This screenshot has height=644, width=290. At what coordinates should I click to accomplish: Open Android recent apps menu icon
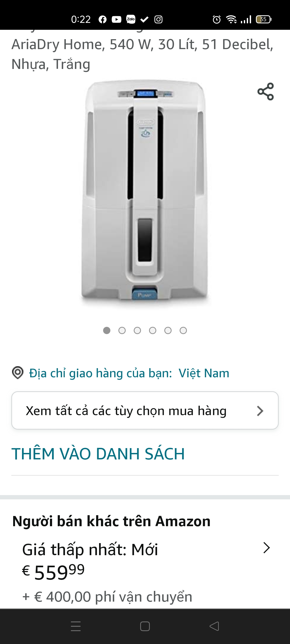tap(76, 626)
